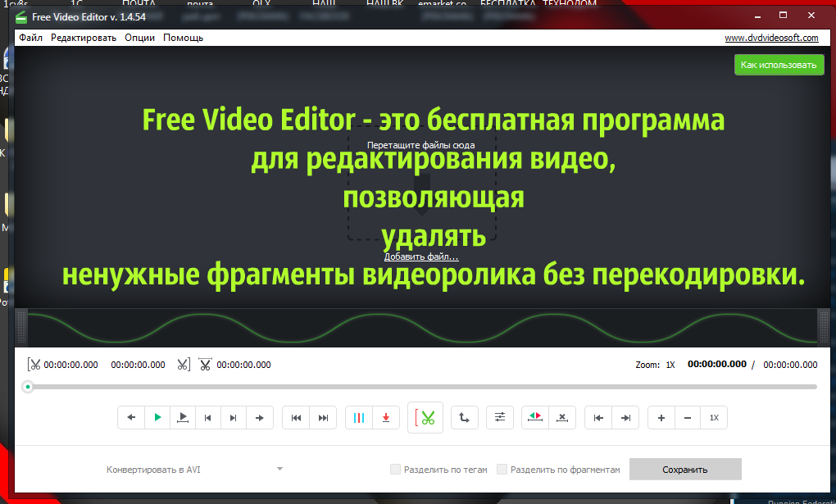The width and height of the screenshot is (836, 504).
Task: Click the left timeline resize handle
Action: [21, 327]
